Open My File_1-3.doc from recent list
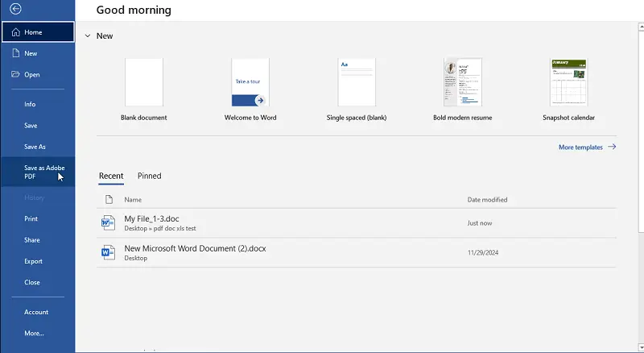This screenshot has width=644, height=353. [357, 222]
